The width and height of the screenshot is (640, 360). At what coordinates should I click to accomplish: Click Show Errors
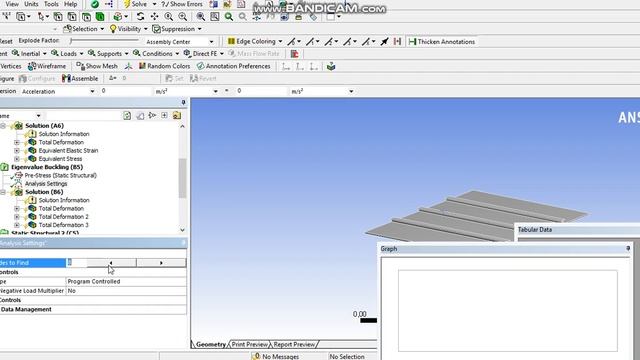point(182,4)
